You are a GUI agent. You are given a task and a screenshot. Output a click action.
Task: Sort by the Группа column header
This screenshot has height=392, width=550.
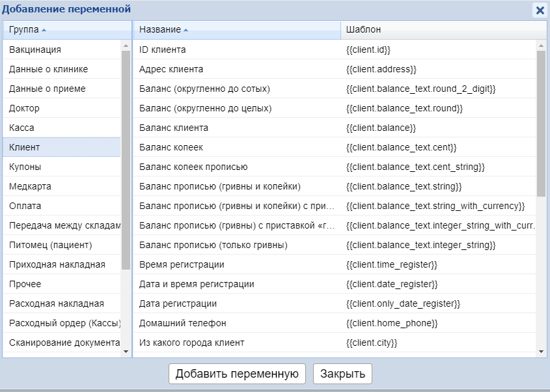tap(24, 30)
